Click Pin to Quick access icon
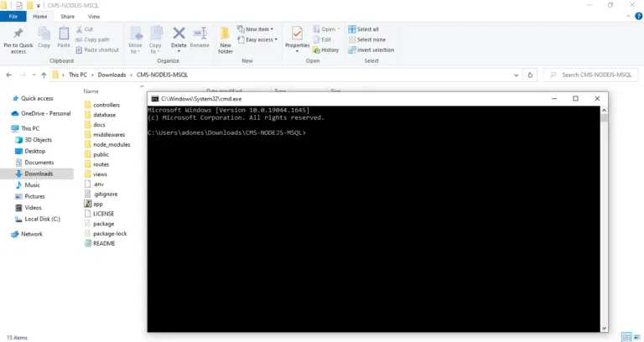 click(x=18, y=34)
